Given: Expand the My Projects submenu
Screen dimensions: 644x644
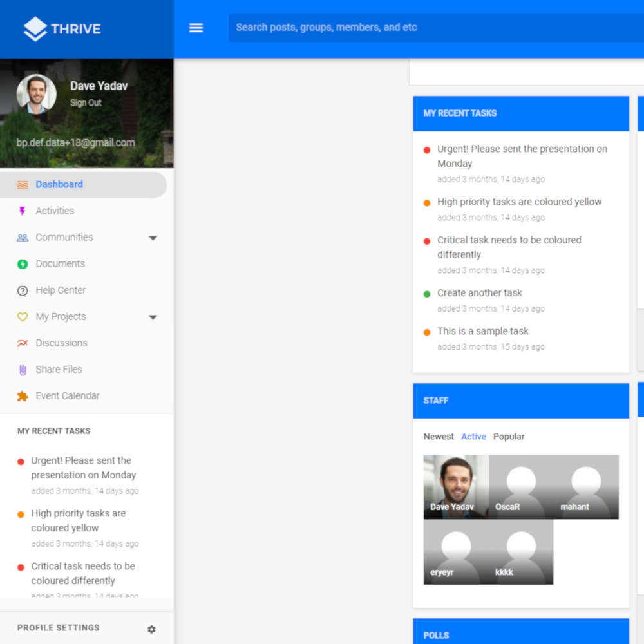Looking at the screenshot, I should pyautogui.click(x=153, y=316).
